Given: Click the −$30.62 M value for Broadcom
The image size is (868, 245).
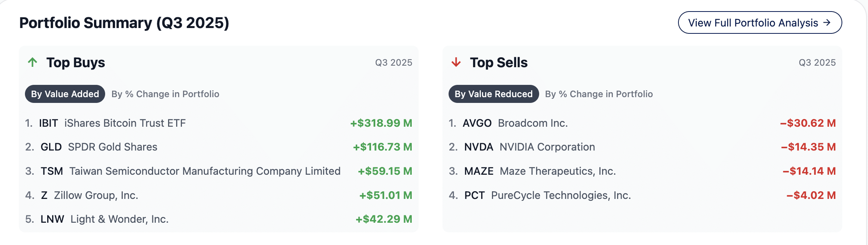Looking at the screenshot, I should coord(808,123).
